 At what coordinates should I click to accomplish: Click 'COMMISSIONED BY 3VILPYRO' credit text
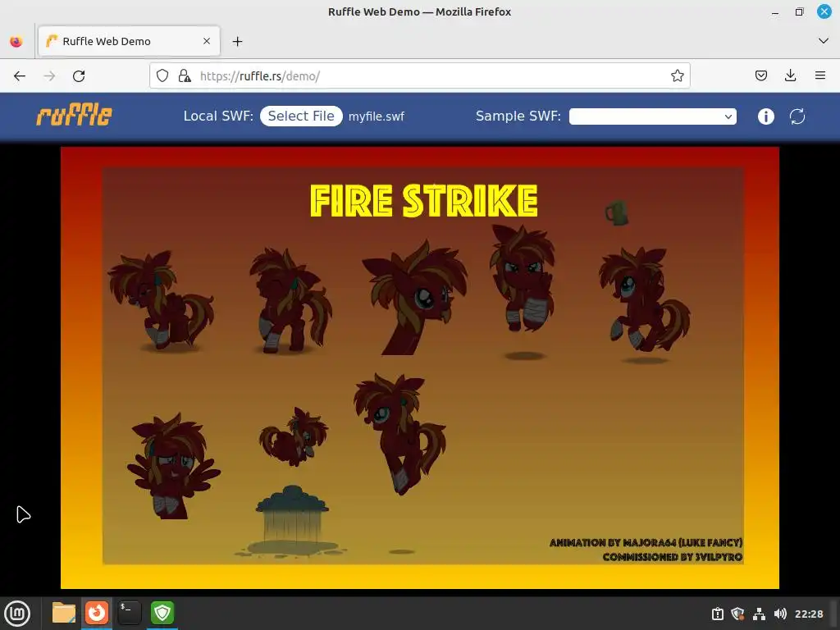673,557
